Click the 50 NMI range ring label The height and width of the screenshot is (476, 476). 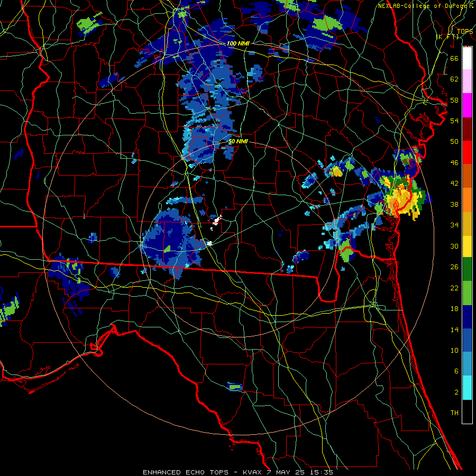point(238,141)
